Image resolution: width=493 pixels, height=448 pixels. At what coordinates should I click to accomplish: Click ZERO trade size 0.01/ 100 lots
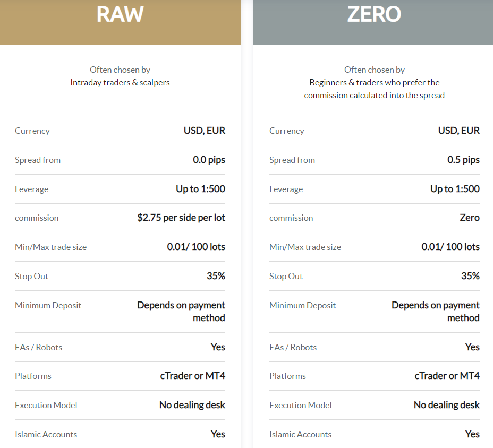tap(450, 247)
